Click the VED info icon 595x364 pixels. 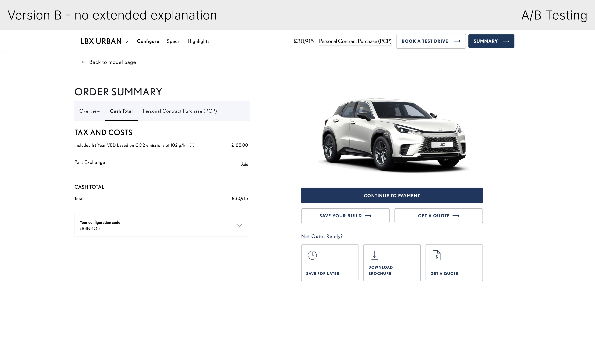point(192,145)
